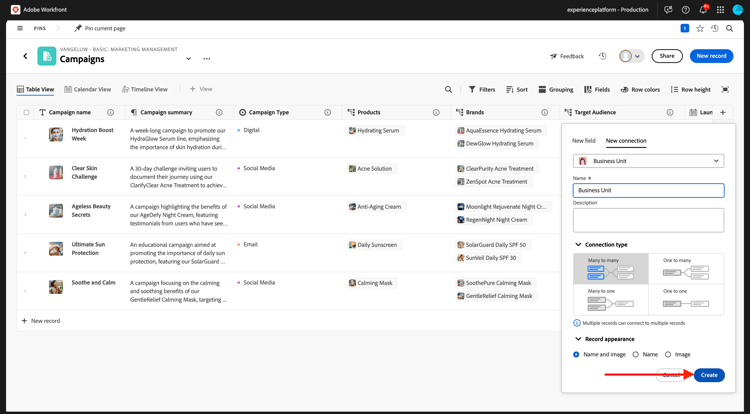Choose One to one connection type
The width and height of the screenshot is (750, 414).
(x=686, y=300)
